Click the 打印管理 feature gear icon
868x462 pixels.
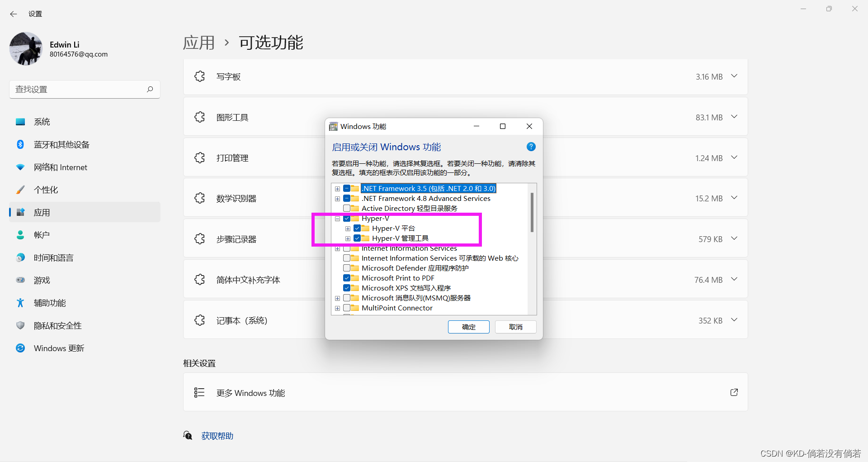click(200, 158)
